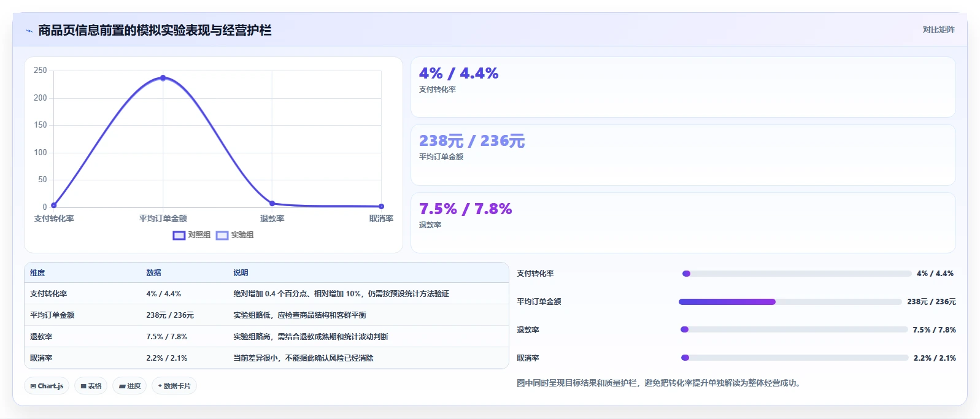
Task: Click the 退款率 progress bar
Action: (x=794, y=329)
